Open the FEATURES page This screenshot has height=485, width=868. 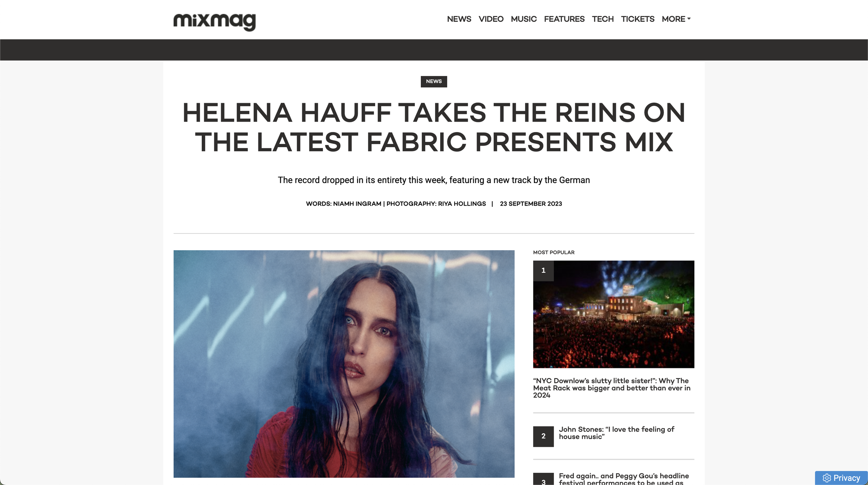[564, 19]
